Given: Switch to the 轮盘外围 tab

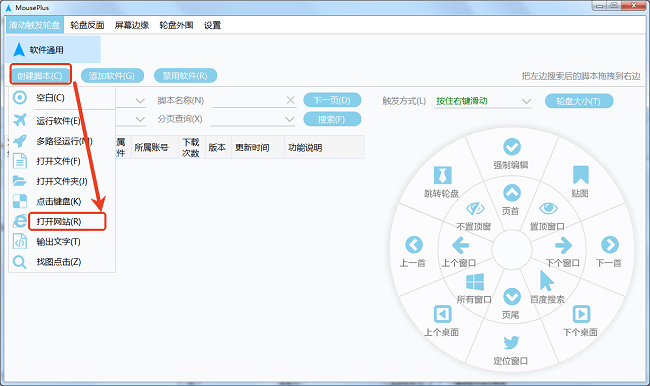Looking at the screenshot, I should point(176,25).
